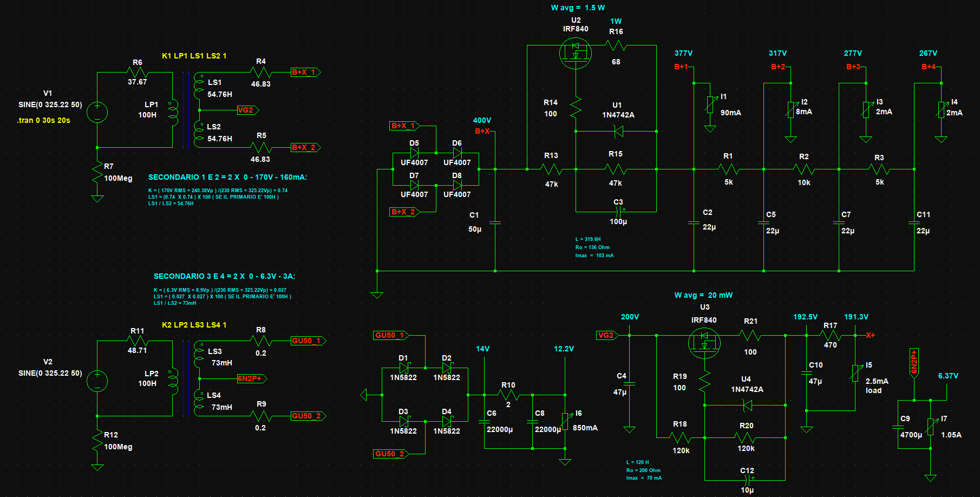Click the VG2 net flag between LS1 and LS2
This screenshot has height=497, width=980.
246,110
